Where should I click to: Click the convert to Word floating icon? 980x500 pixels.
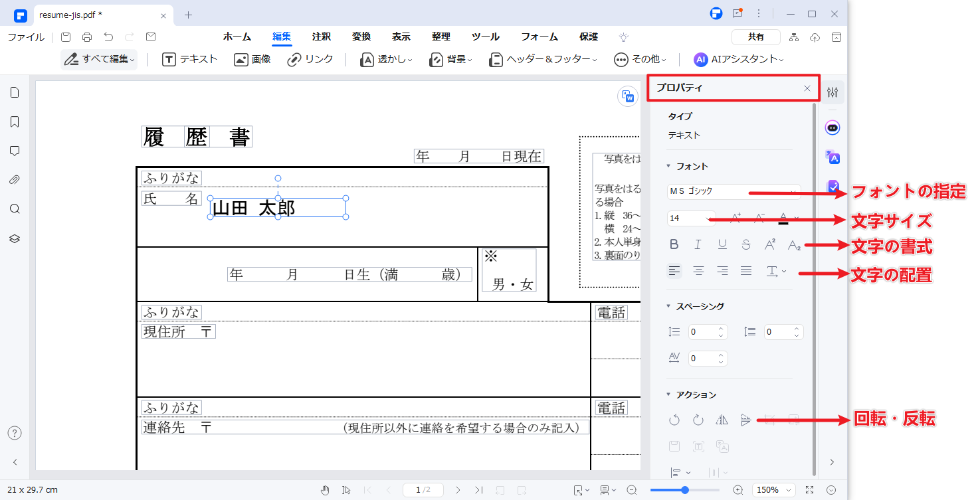coord(628,96)
